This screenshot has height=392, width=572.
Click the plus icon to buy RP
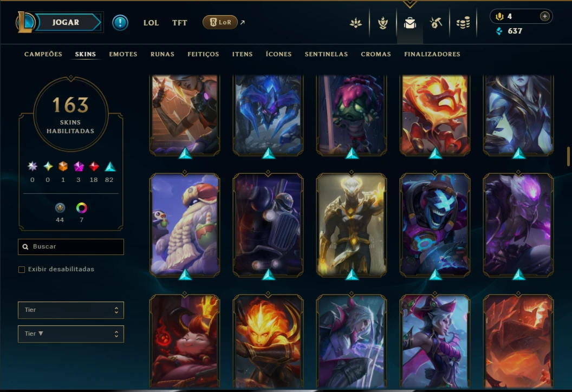(x=544, y=16)
